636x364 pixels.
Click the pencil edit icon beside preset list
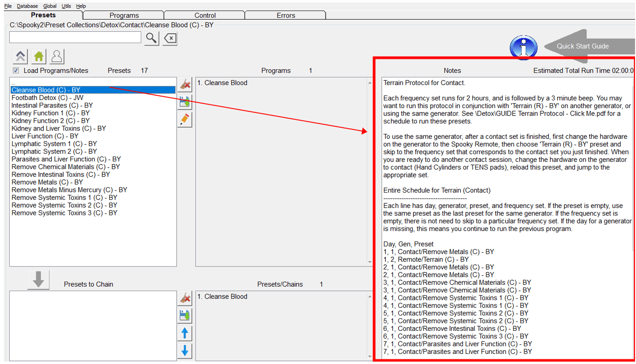[x=184, y=120]
